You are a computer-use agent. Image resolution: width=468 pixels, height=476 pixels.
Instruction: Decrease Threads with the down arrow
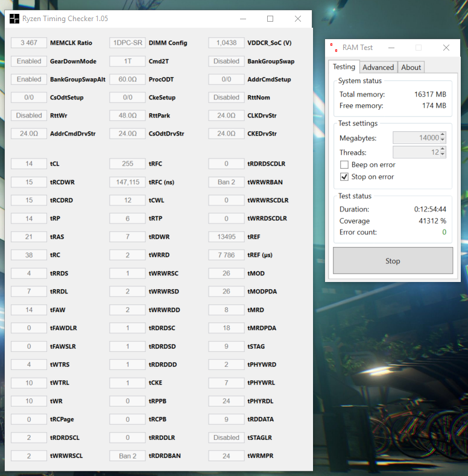click(x=443, y=155)
